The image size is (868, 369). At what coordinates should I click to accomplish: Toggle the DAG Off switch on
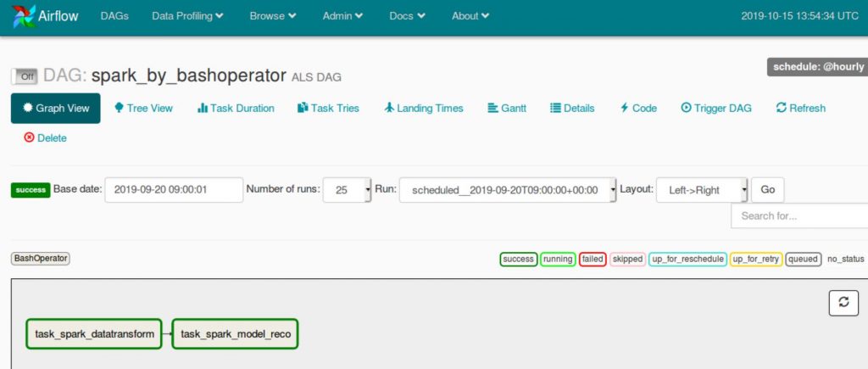[25, 76]
